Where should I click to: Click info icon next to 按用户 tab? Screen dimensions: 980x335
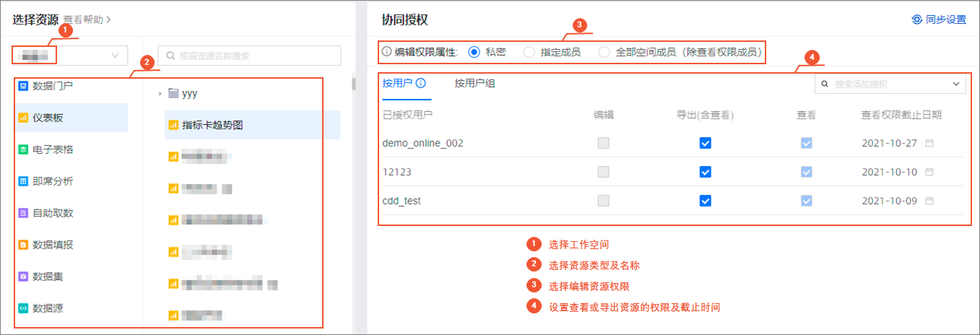[420, 83]
